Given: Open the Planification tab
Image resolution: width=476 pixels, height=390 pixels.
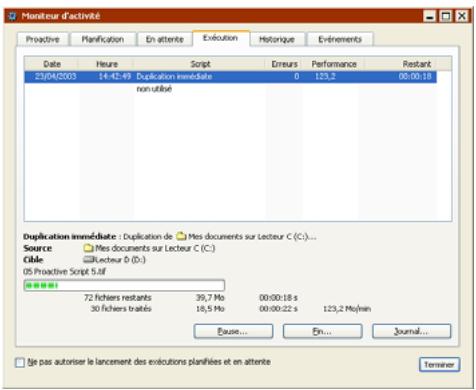Looking at the screenshot, I should coord(103,39).
